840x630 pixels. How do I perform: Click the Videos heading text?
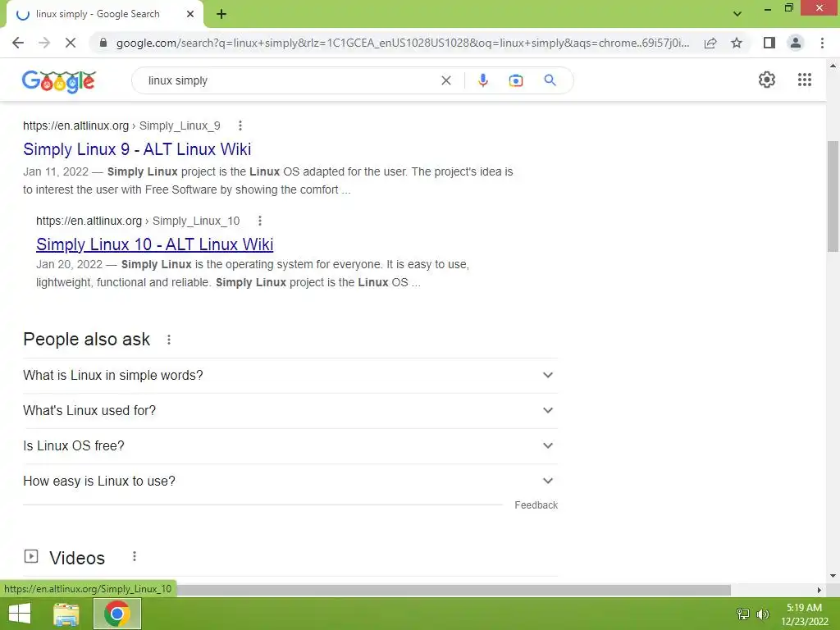coord(77,558)
